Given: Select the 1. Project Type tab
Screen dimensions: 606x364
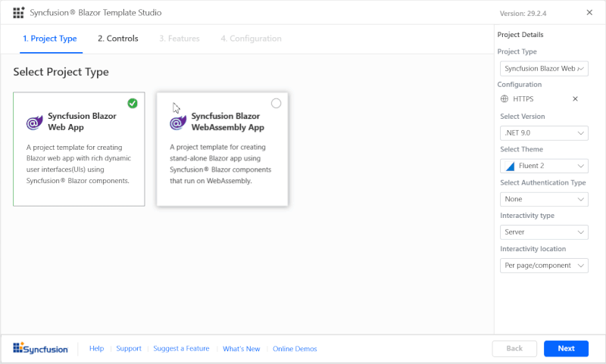Looking at the screenshot, I should point(50,39).
